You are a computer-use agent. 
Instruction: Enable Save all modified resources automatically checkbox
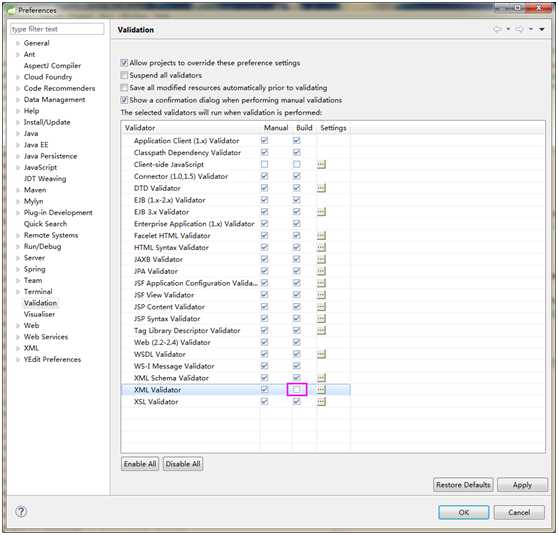124,88
